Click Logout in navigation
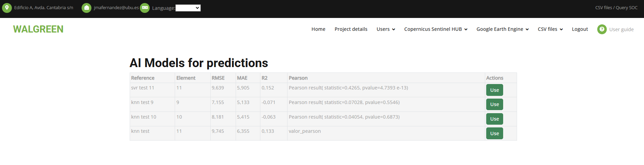Viewport: 644px width, 165px height. [x=580, y=29]
